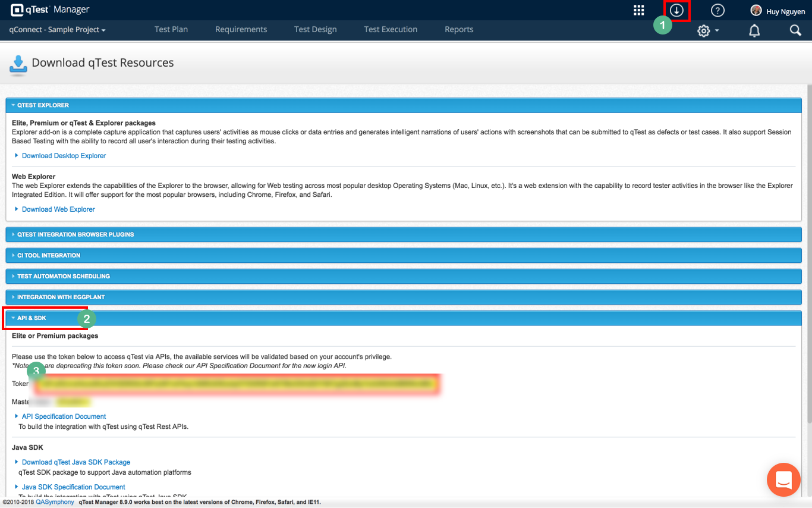Viewport: 812px width, 508px height.
Task: Open Huy Nguyen's profile avatar
Action: click(x=756, y=10)
